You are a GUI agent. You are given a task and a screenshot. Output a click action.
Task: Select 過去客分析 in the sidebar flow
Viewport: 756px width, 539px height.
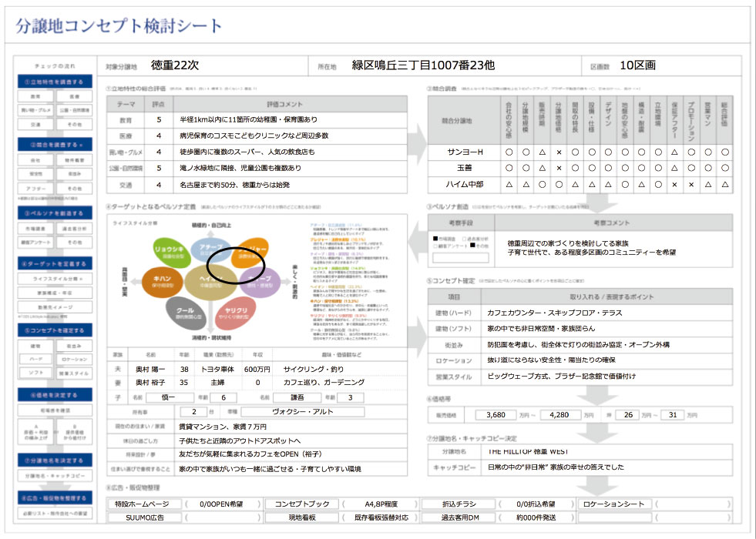[x=74, y=229]
